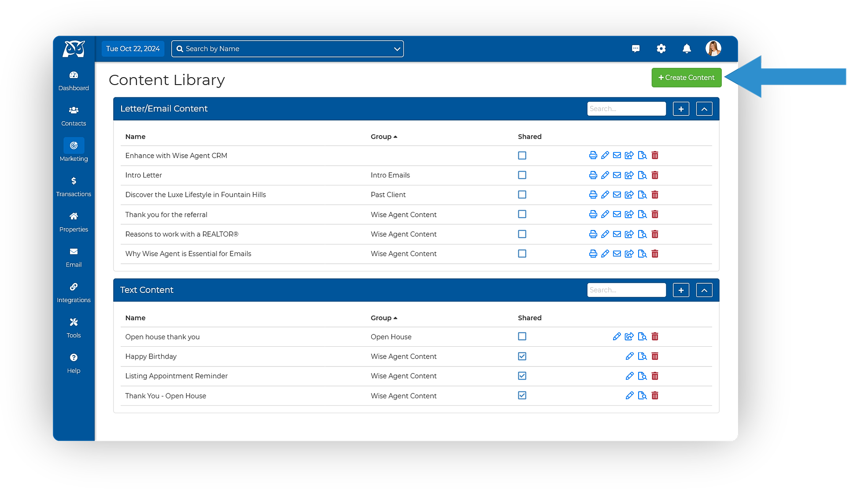Edit the Intro Letter content

[605, 175]
